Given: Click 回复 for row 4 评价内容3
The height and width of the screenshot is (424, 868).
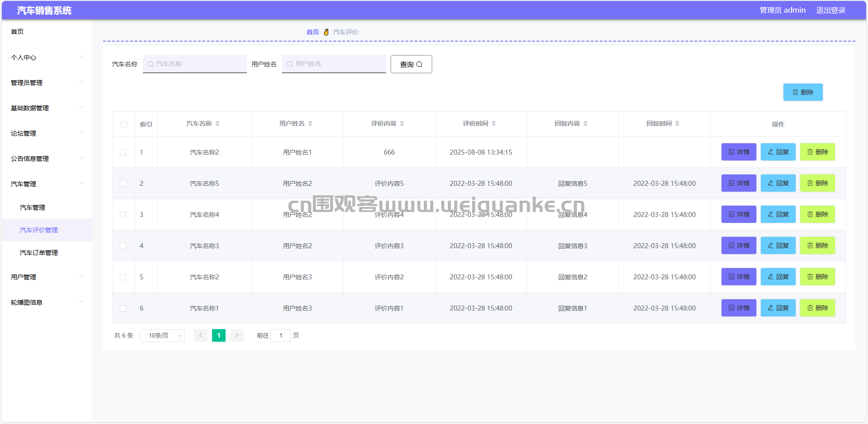Looking at the screenshot, I should tap(778, 245).
